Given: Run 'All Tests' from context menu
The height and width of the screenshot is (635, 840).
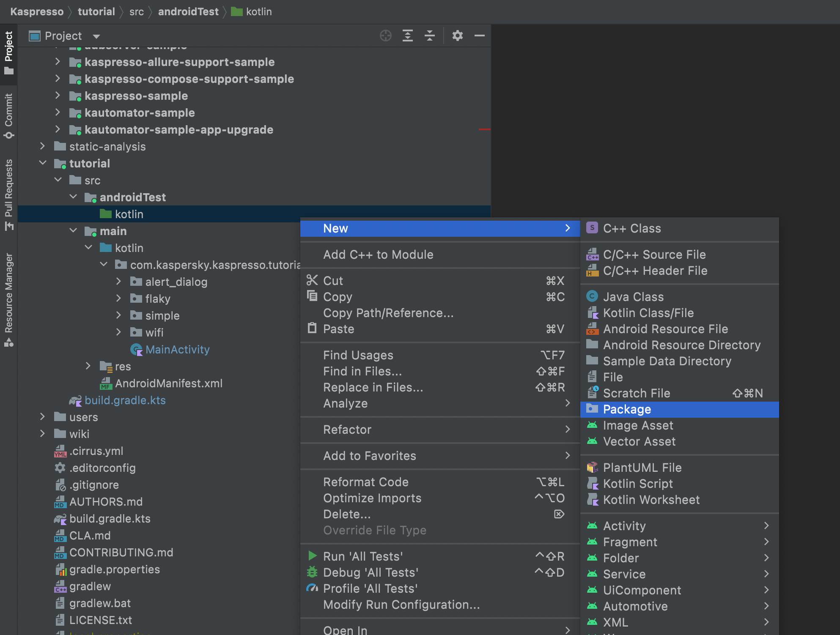Looking at the screenshot, I should 440,556.
